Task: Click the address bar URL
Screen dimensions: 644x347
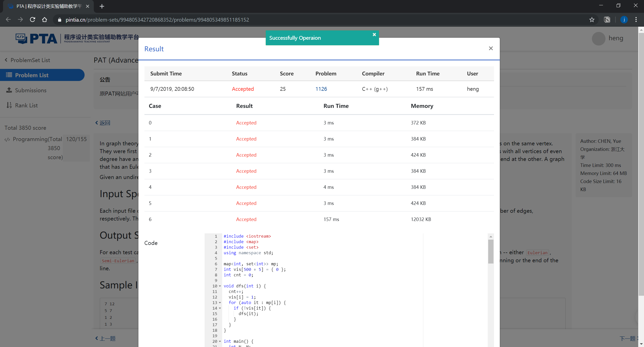Action: (157, 20)
